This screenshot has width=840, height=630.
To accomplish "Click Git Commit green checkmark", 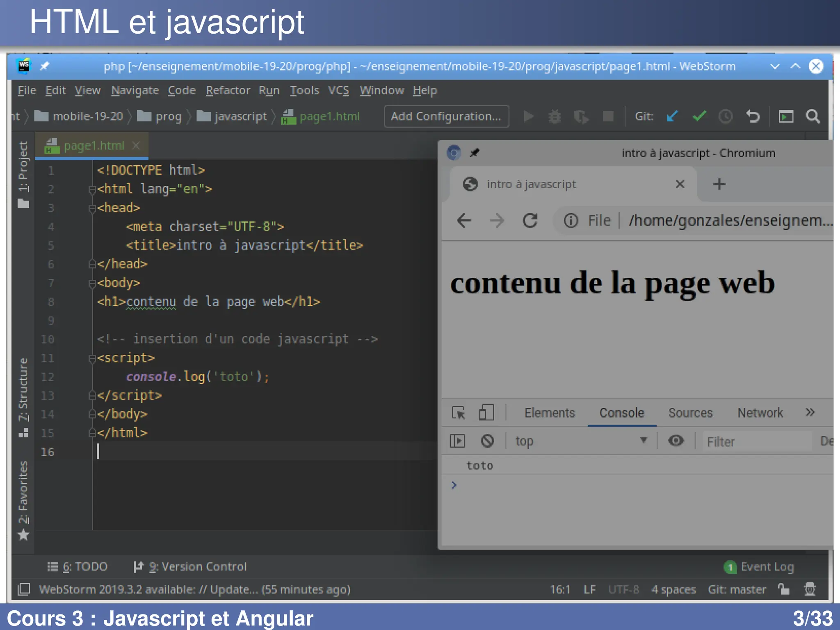I will [699, 116].
